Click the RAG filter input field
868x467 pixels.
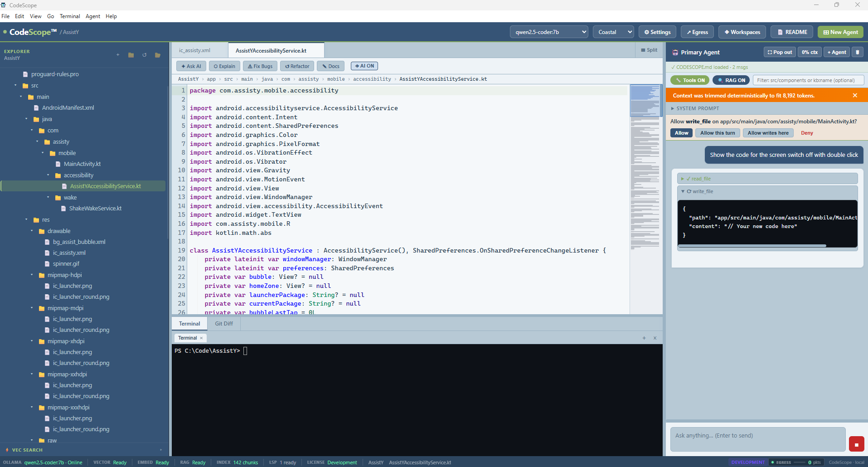(808, 80)
